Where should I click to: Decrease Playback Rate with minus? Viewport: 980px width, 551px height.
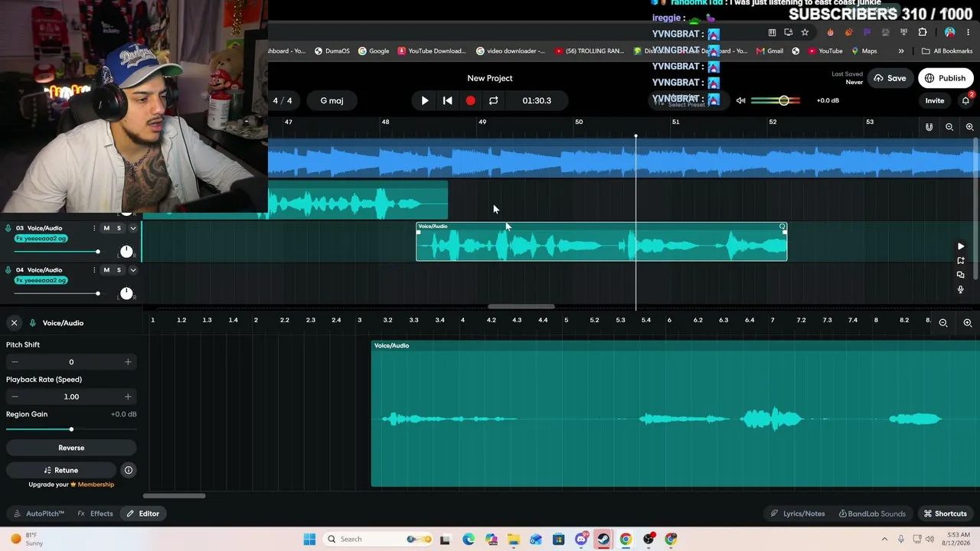point(15,396)
